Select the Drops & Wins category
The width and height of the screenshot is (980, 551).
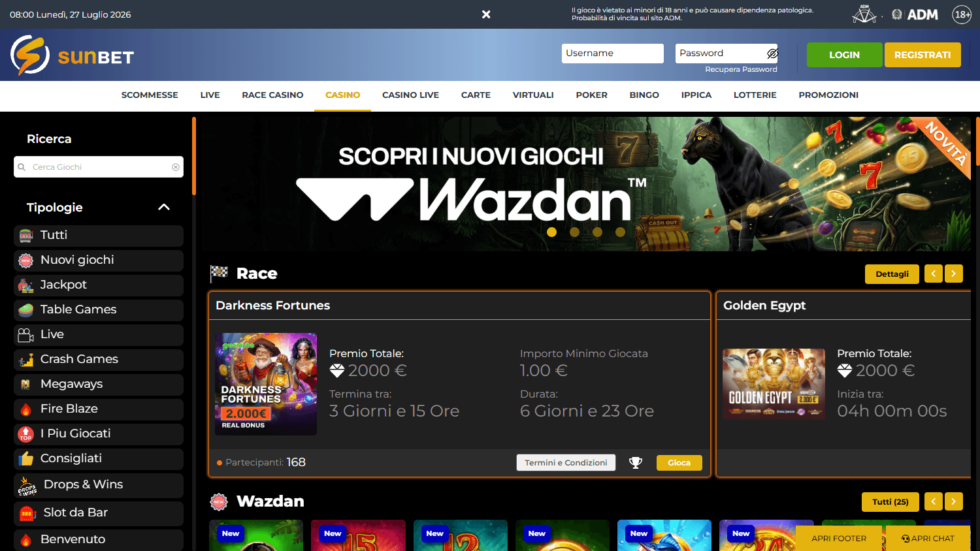pyautogui.click(x=99, y=485)
